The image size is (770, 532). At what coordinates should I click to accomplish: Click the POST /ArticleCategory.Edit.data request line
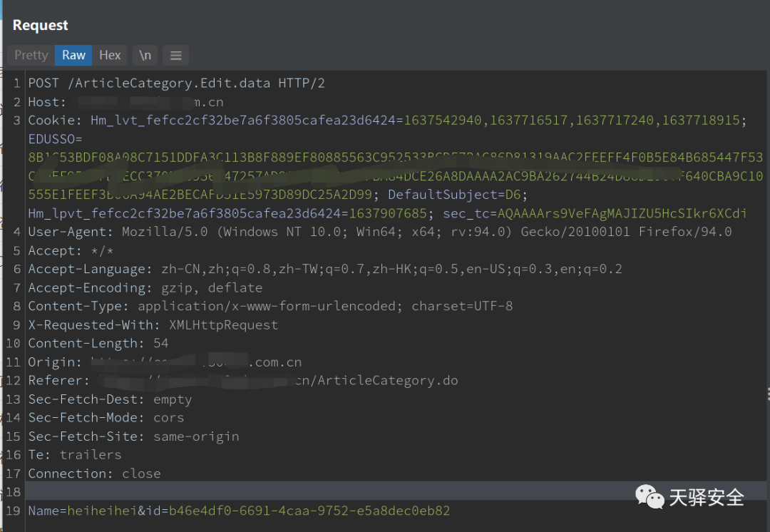tap(176, 83)
